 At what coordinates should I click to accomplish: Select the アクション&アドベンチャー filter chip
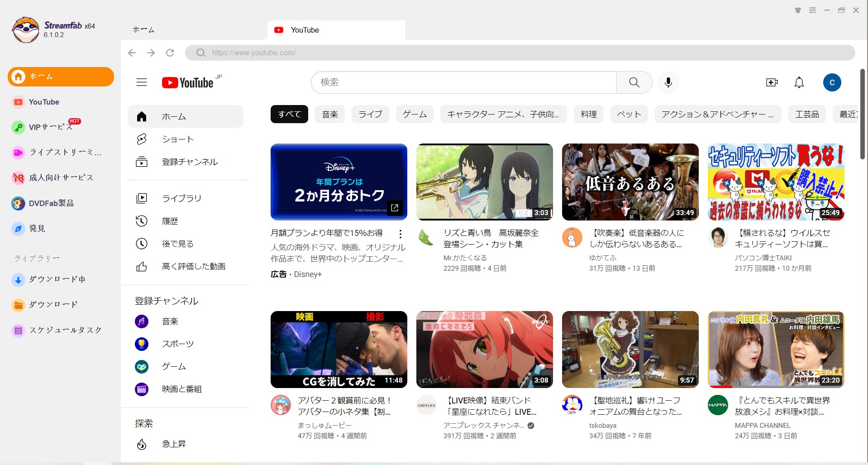pos(718,114)
